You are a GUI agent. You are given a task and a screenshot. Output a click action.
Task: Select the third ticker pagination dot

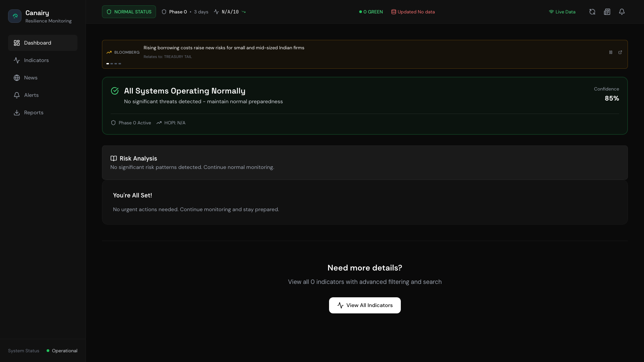point(116,64)
